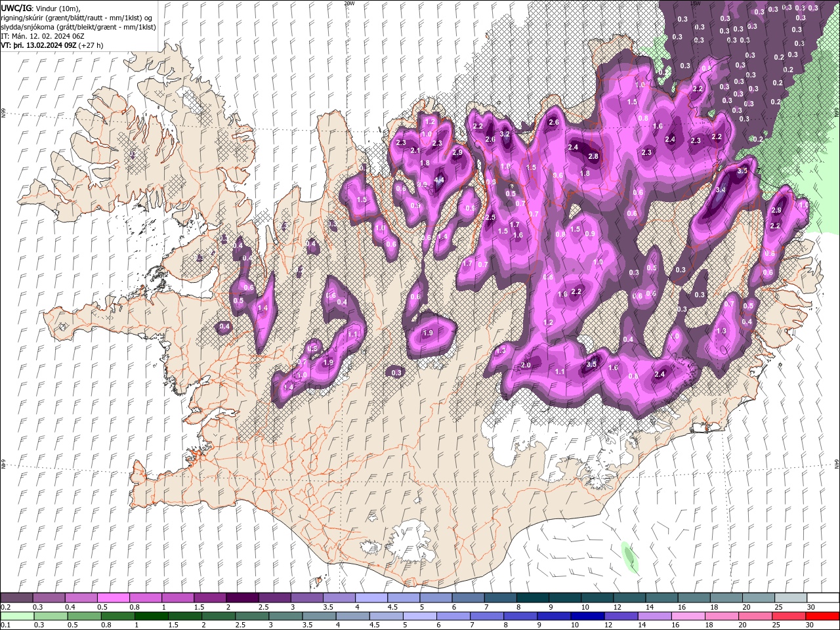Select the bright pink 0.5 swatch in snow scale
Viewport: 840px width, 630px height.
[x=113, y=598]
